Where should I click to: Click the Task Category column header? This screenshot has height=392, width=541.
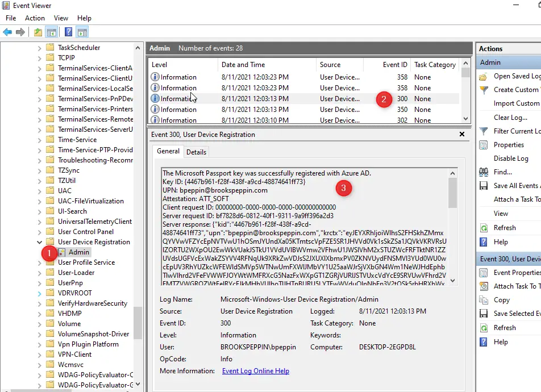point(435,65)
